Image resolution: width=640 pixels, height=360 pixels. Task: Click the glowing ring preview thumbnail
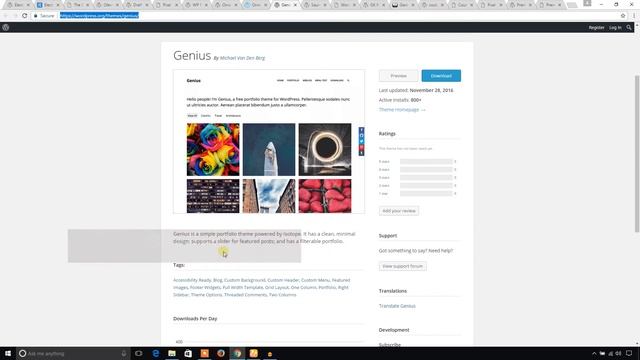(x=325, y=149)
